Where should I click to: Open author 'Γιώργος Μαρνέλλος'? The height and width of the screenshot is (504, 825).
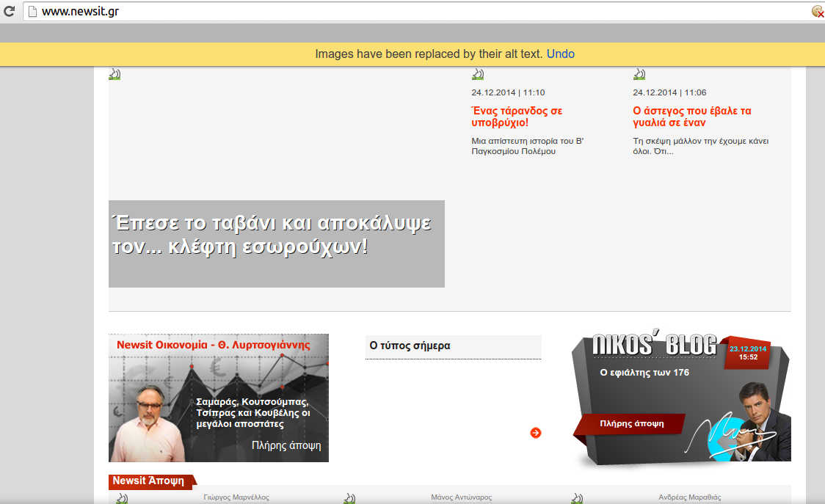tap(236, 497)
